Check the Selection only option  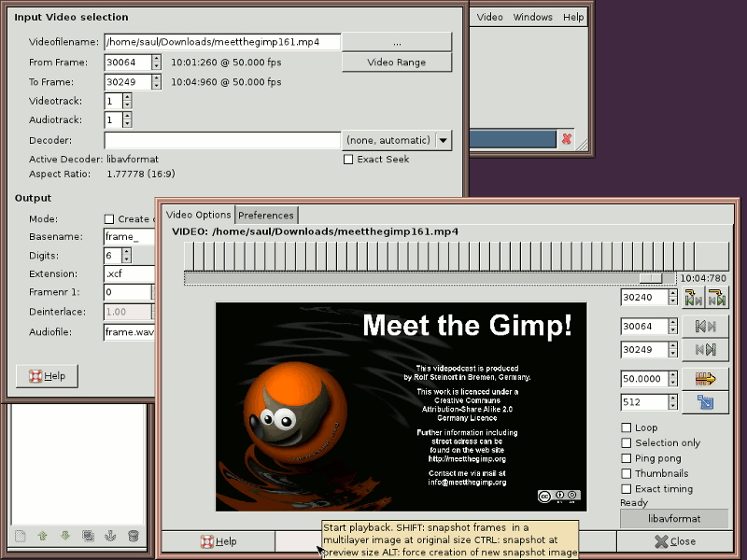627,442
